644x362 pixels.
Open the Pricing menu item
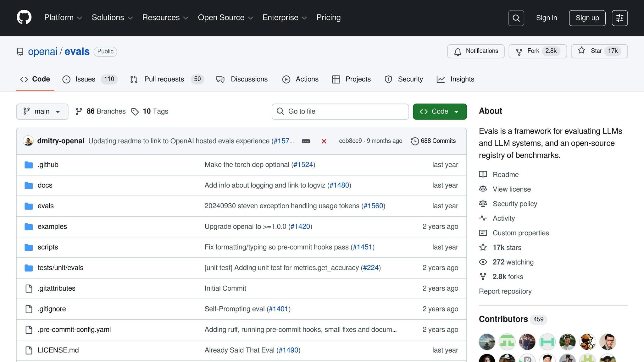click(328, 18)
